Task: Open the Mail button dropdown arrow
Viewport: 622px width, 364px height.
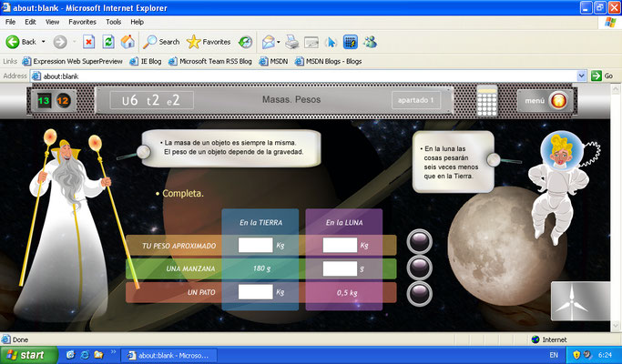Action: point(279,42)
